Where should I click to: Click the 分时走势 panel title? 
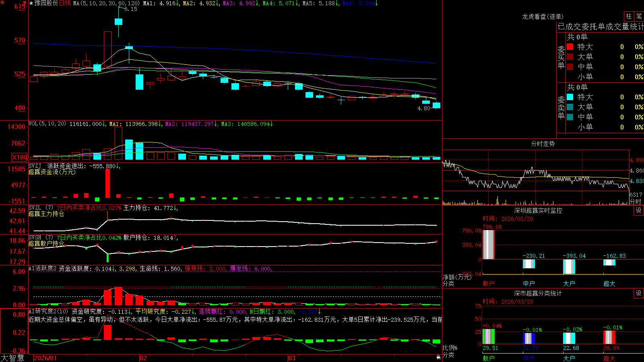pos(543,144)
